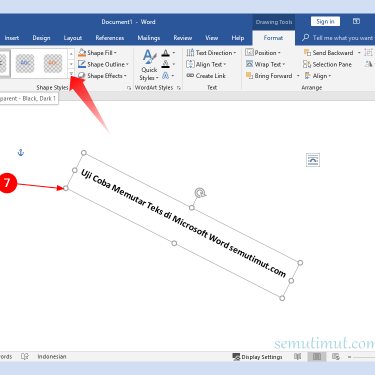Click the Text Effects glowing A icon
Screen dimensions: 375x375
point(166,76)
